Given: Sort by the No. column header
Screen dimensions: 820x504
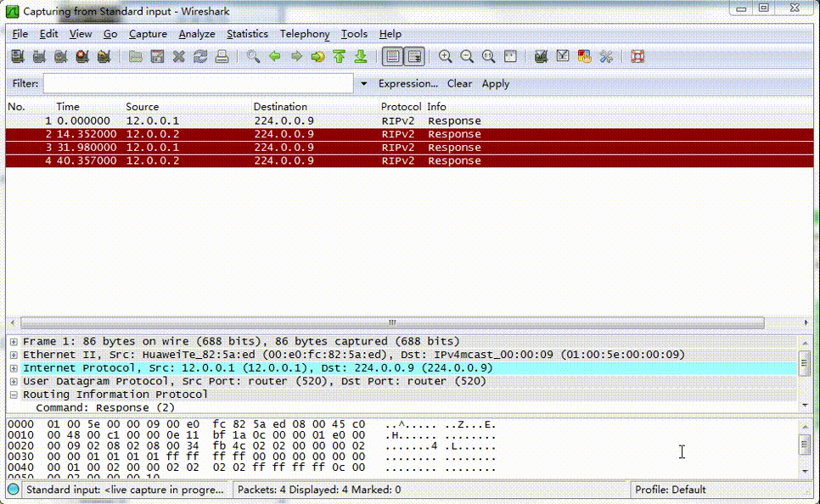Looking at the screenshot, I should [16, 107].
